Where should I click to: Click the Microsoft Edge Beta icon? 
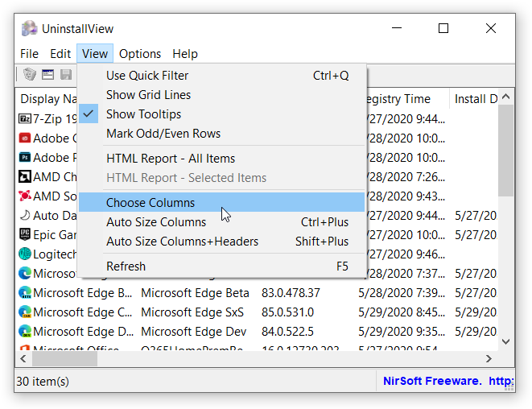point(25,292)
